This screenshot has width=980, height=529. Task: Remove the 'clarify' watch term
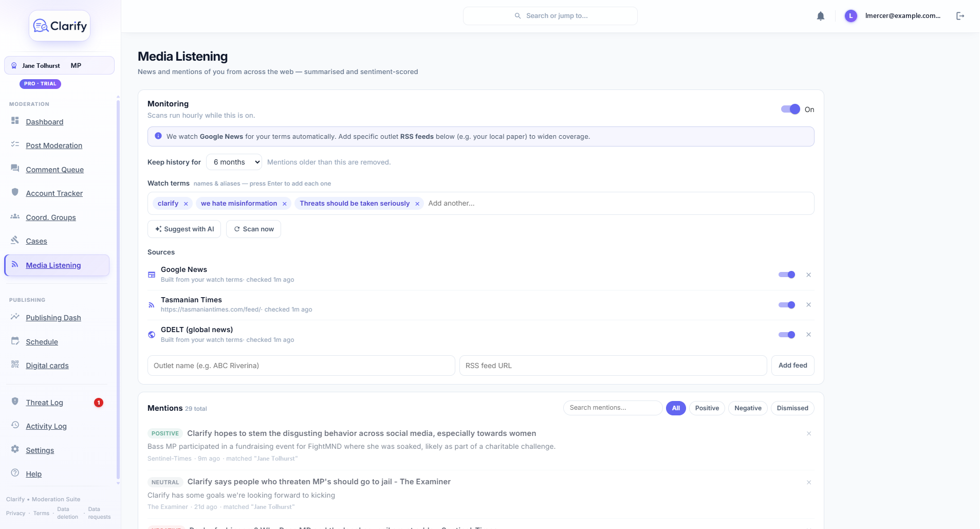click(x=186, y=204)
